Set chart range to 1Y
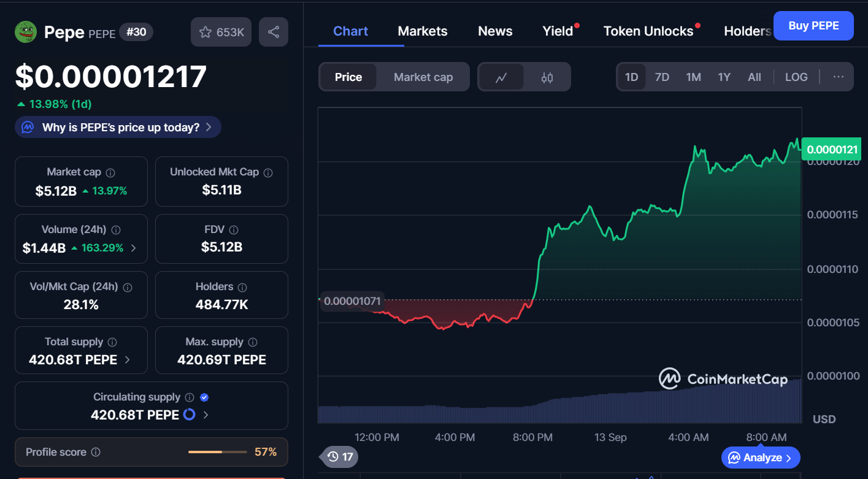 coord(724,77)
